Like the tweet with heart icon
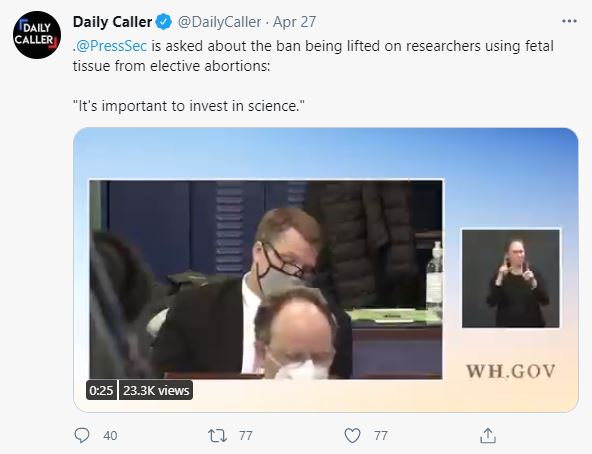This screenshot has height=454, width=592. pyautogui.click(x=352, y=435)
